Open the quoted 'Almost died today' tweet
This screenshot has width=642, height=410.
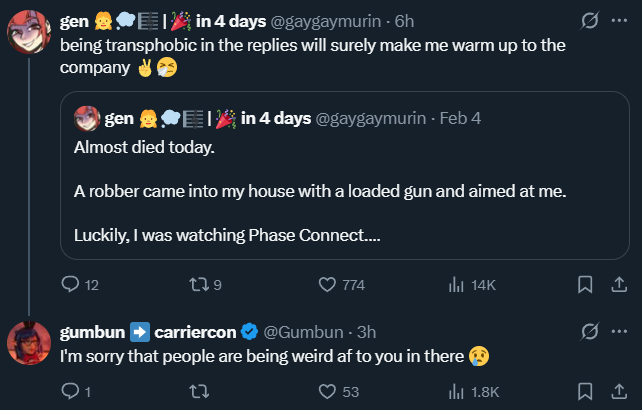[x=345, y=175]
